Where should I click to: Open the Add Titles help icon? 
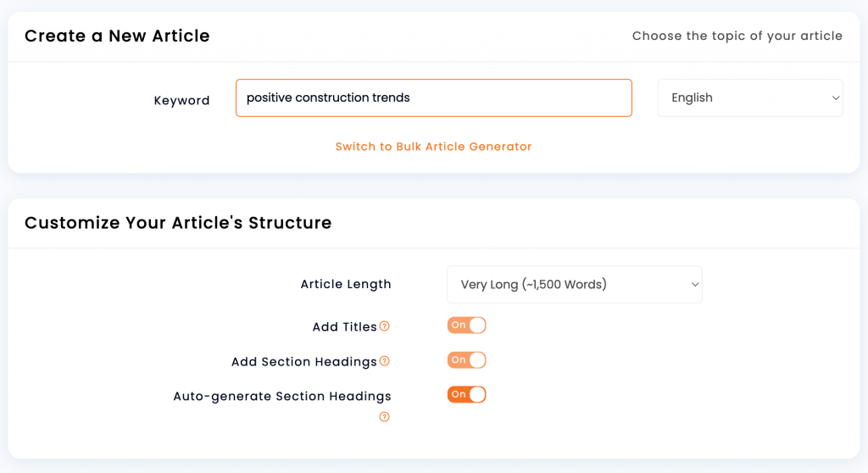384,326
